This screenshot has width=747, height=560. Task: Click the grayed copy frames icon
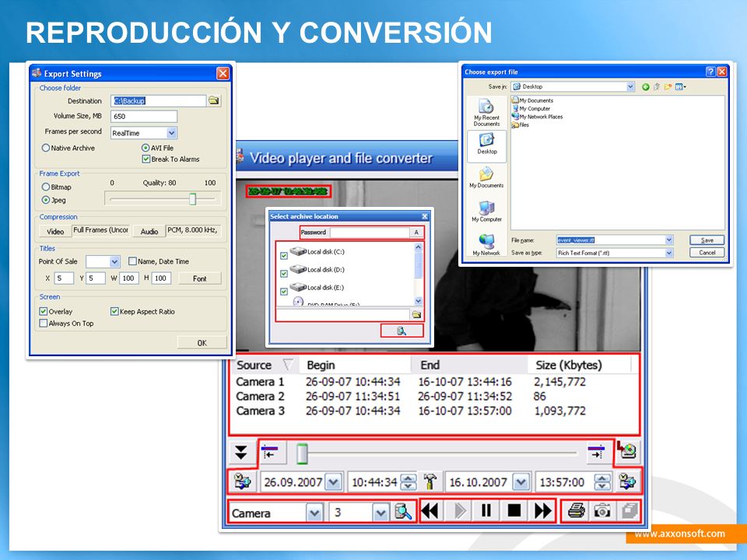[629, 512]
